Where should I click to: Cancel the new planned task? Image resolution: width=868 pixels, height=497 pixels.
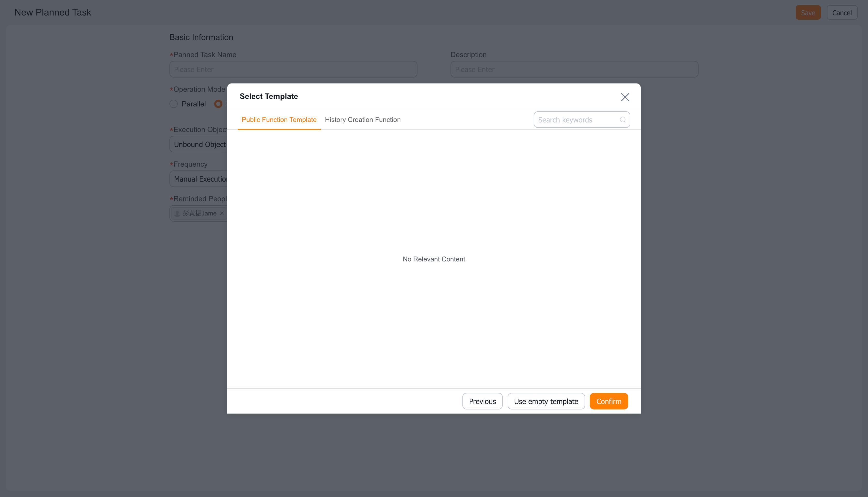point(842,13)
